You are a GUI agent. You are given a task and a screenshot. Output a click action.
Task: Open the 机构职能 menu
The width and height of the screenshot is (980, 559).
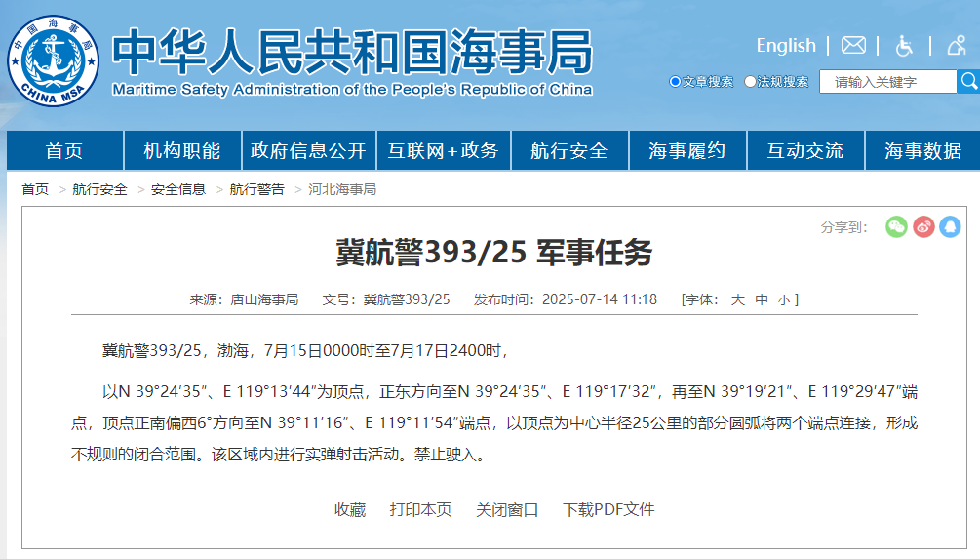click(182, 150)
